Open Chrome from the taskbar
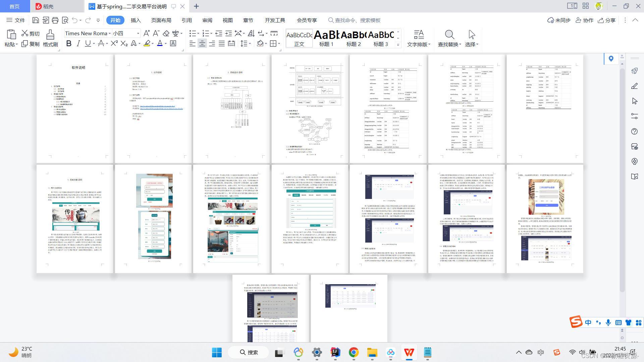The width and height of the screenshot is (644, 362). click(x=354, y=352)
